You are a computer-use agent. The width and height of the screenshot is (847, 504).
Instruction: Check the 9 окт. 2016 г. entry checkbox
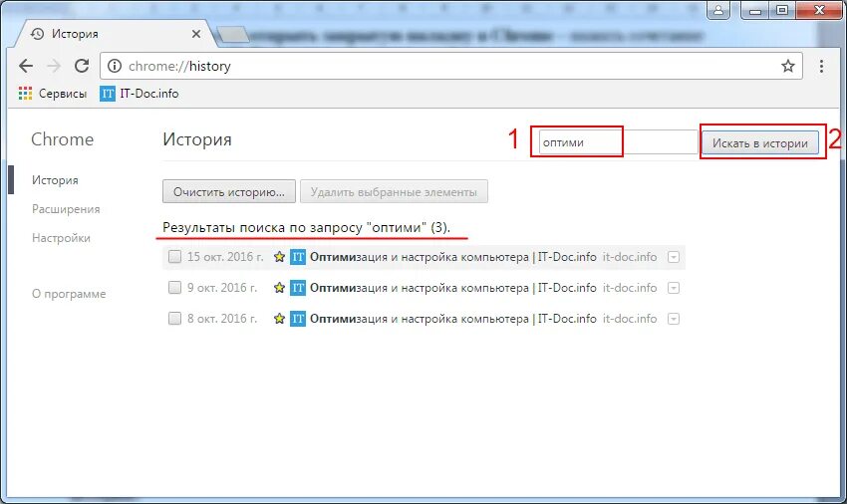[x=174, y=288]
